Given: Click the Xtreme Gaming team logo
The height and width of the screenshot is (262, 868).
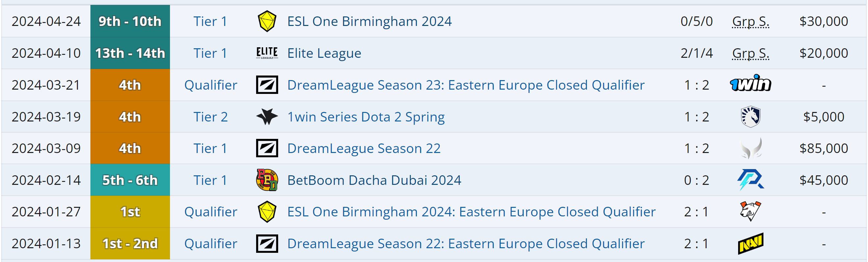Looking at the screenshot, I should coord(750,148).
